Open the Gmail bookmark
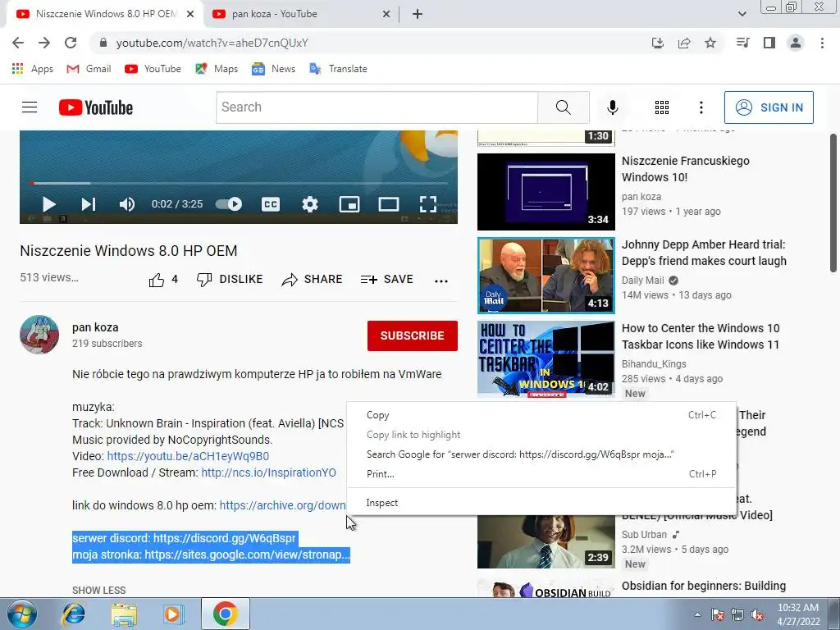 point(89,69)
